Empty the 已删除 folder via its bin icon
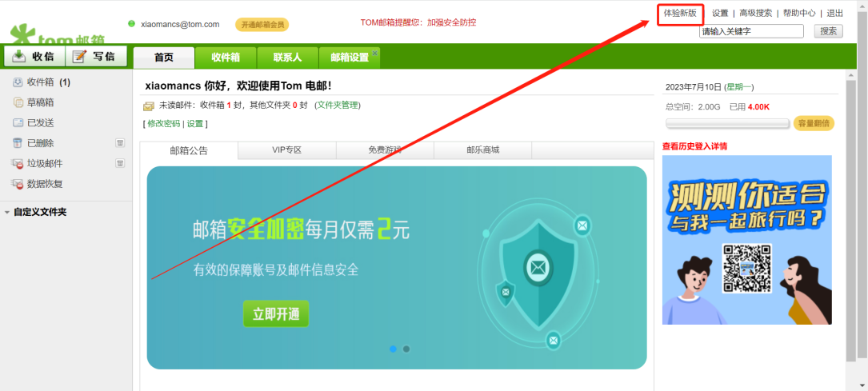The image size is (868, 391). (120, 143)
